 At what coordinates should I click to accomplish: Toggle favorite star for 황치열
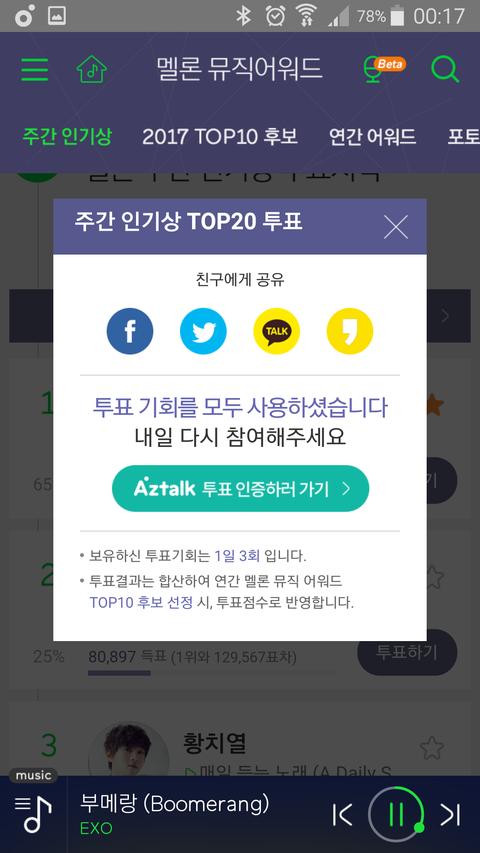click(432, 748)
